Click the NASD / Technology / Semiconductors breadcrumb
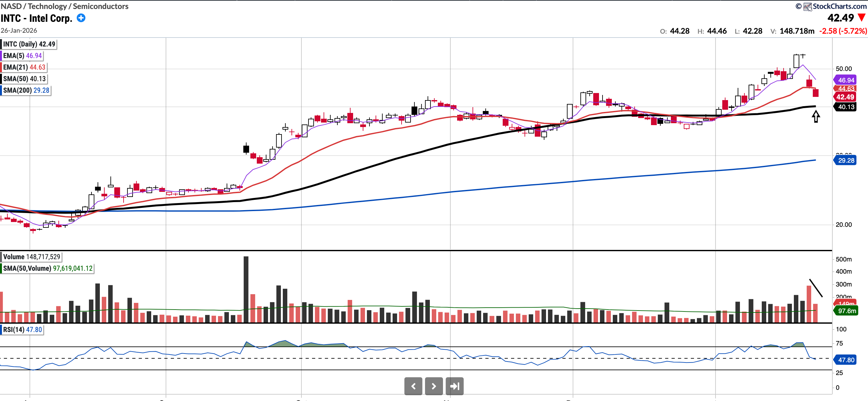Image resolution: width=868 pixels, height=401 pixels. [64, 6]
